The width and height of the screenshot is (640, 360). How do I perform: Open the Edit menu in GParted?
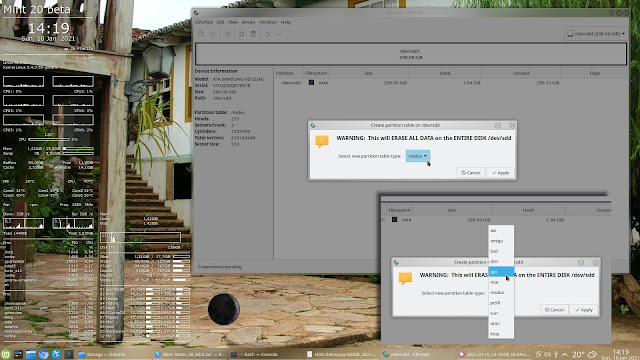tap(220, 22)
